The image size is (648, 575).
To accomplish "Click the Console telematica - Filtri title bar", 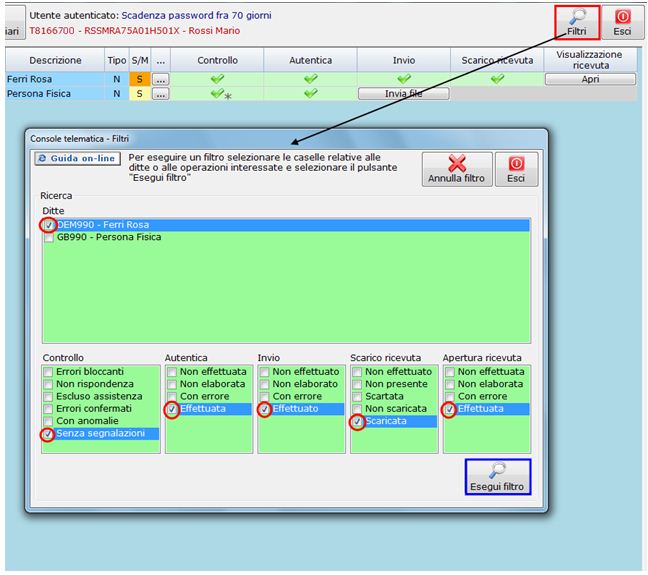I will click(x=286, y=139).
